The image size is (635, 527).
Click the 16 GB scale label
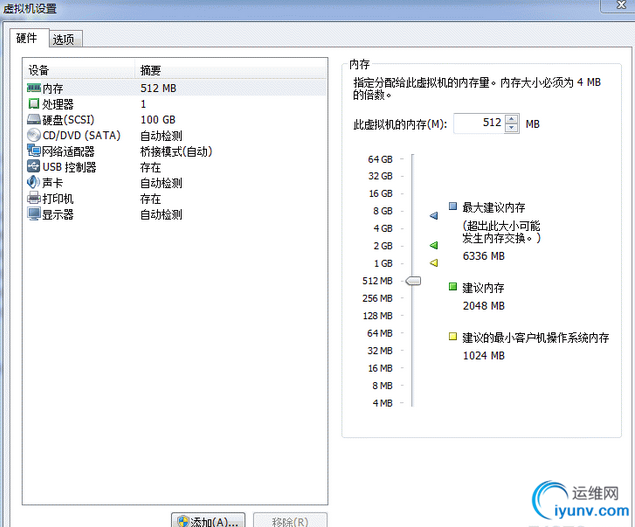coord(380,194)
